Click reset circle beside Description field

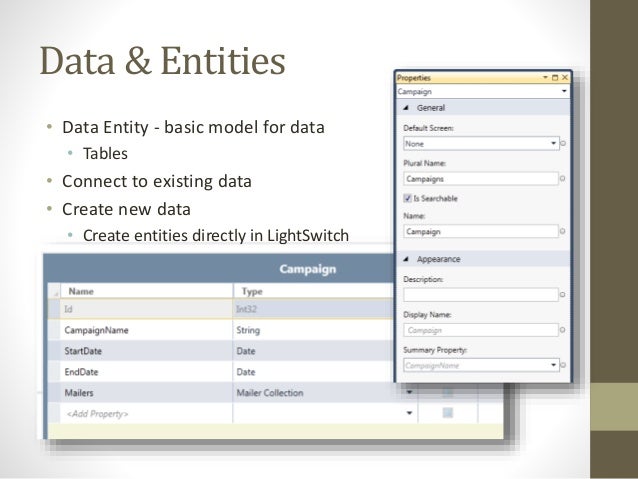564,295
